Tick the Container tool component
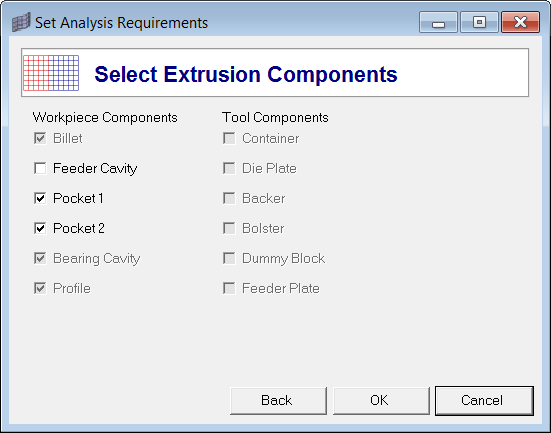The image size is (551, 433). click(x=229, y=138)
